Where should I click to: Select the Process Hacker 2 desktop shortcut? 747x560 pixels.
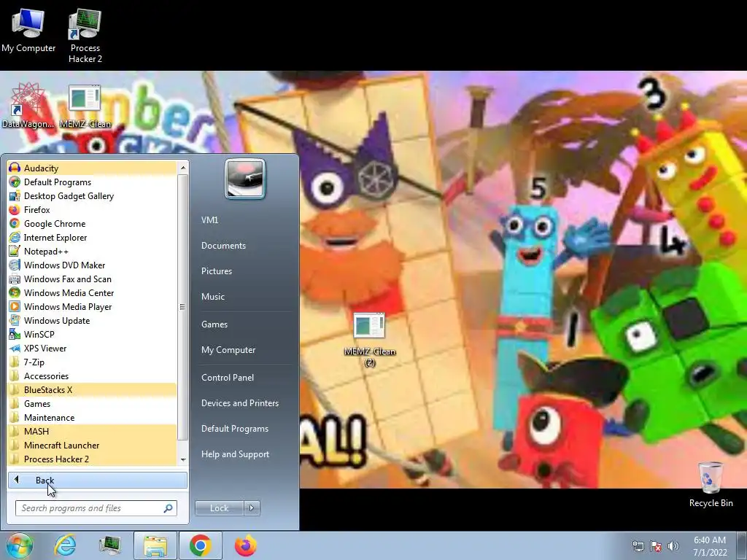click(x=85, y=36)
